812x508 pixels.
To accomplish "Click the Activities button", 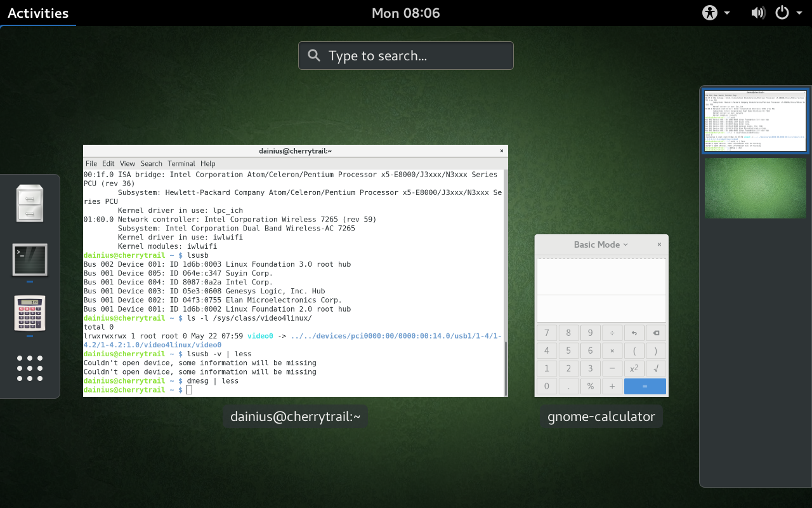I will (38, 13).
